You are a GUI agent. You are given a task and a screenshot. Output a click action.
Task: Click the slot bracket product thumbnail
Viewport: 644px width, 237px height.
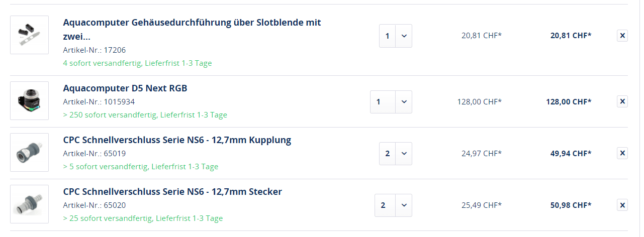tap(29, 35)
